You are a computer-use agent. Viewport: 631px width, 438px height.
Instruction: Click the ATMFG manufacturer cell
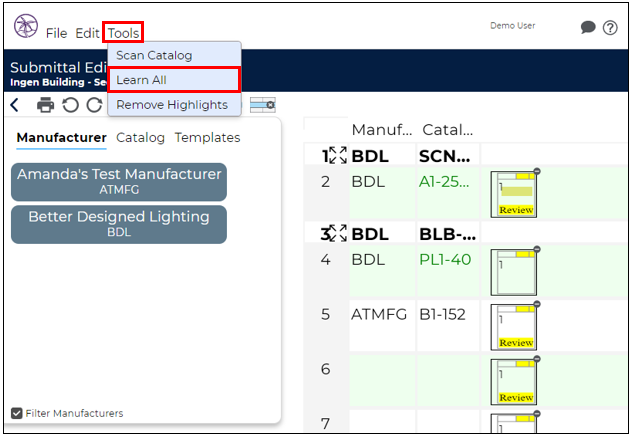click(381, 324)
